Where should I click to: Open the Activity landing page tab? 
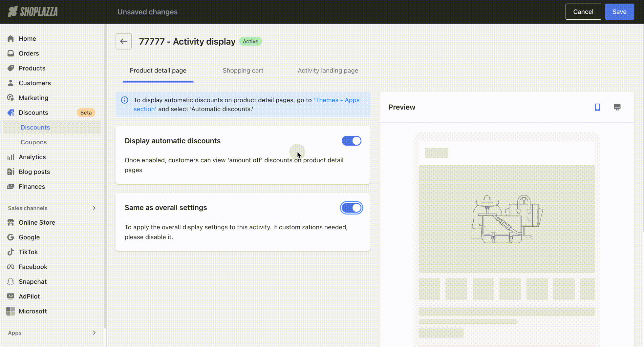click(328, 71)
